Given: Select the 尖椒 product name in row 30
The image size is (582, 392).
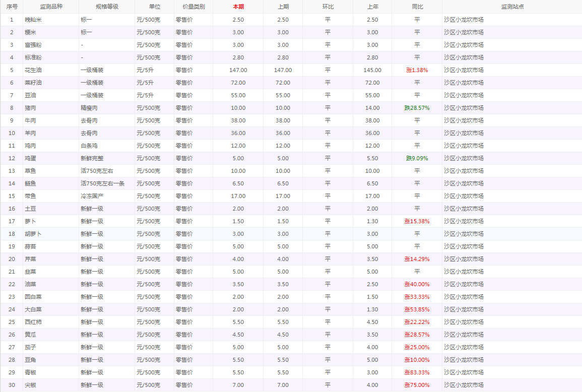Looking at the screenshot, I should [x=30, y=385].
